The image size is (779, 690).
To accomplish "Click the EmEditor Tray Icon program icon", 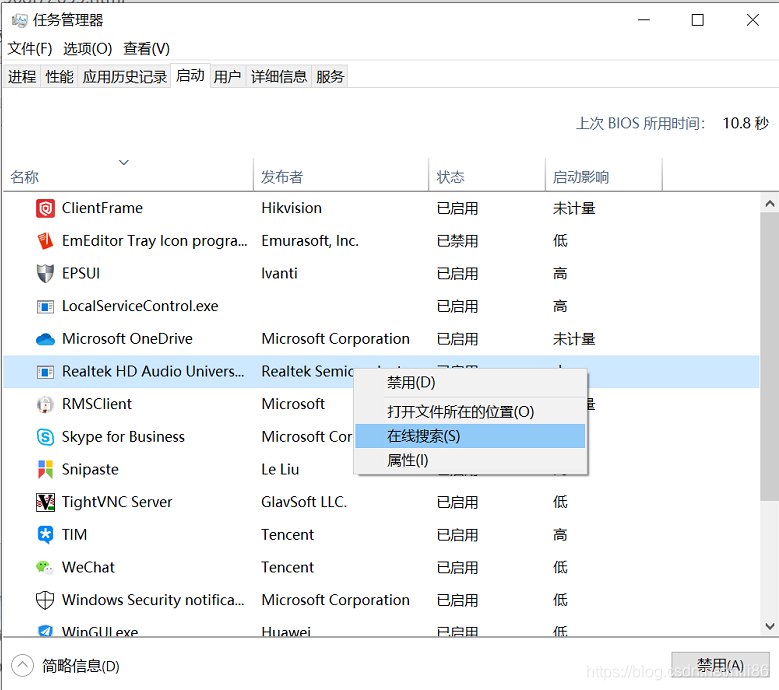I will click(45, 241).
